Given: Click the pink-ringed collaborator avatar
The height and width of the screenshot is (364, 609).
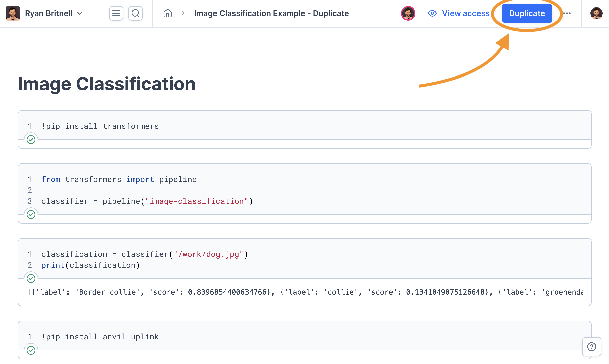Looking at the screenshot, I should click(408, 13).
